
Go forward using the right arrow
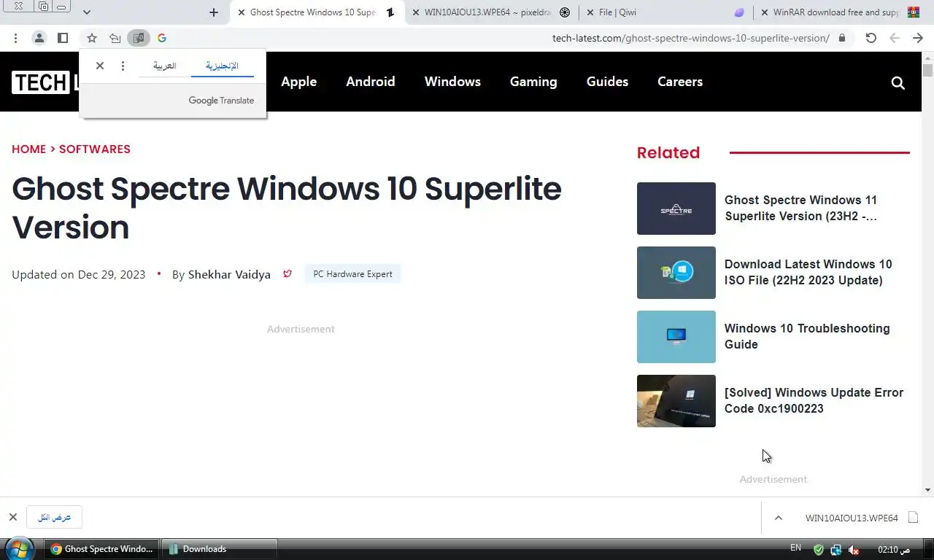pos(918,38)
